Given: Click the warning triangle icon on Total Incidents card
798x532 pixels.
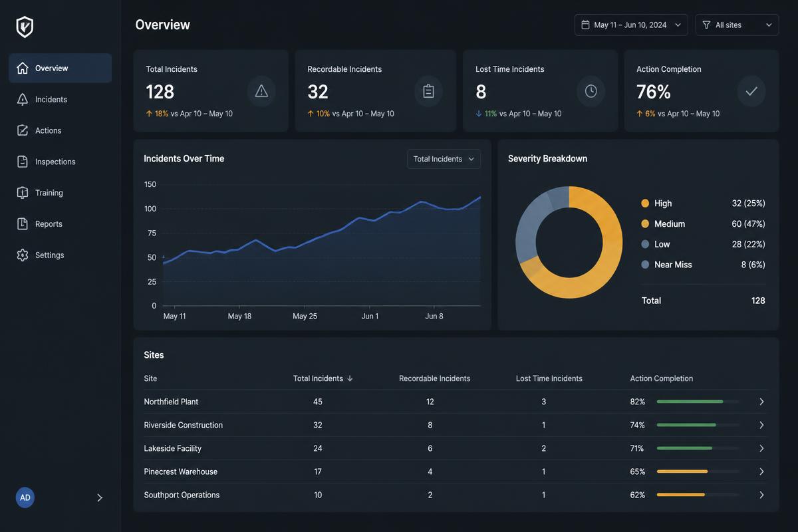Looking at the screenshot, I should tap(261, 91).
